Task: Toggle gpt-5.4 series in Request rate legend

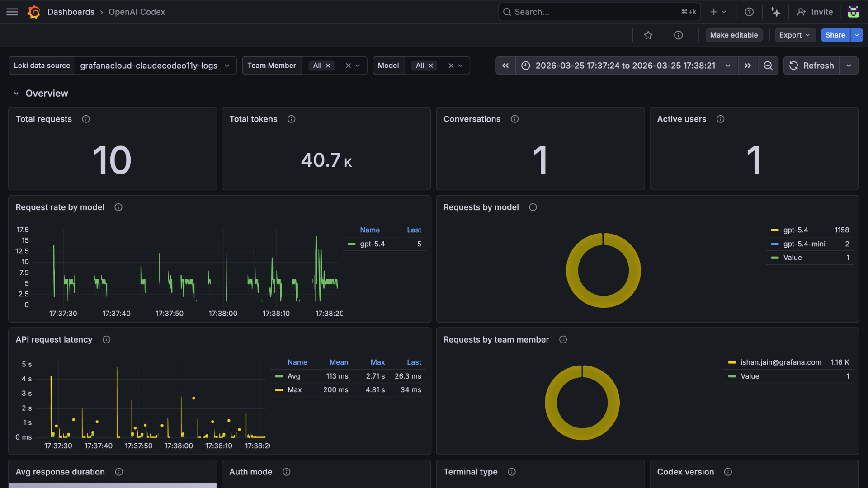Action: click(372, 244)
